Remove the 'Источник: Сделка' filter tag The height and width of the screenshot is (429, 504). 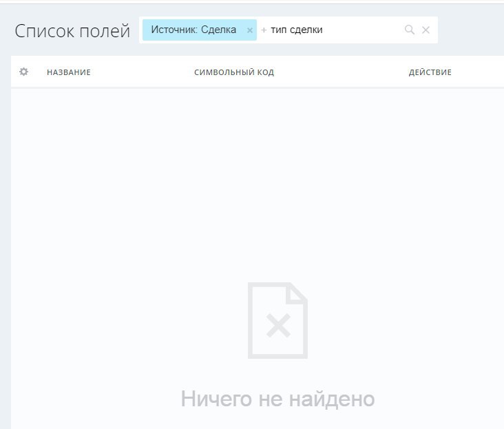250,30
